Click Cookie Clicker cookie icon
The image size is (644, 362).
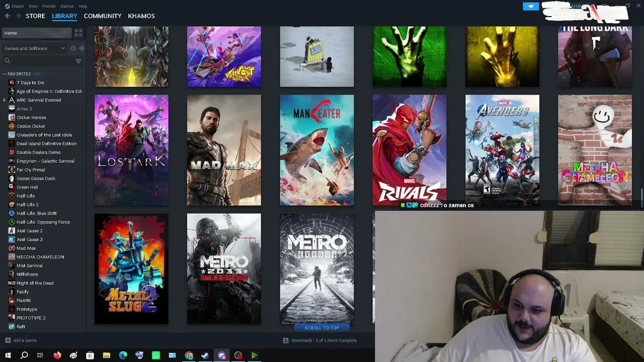click(x=12, y=126)
